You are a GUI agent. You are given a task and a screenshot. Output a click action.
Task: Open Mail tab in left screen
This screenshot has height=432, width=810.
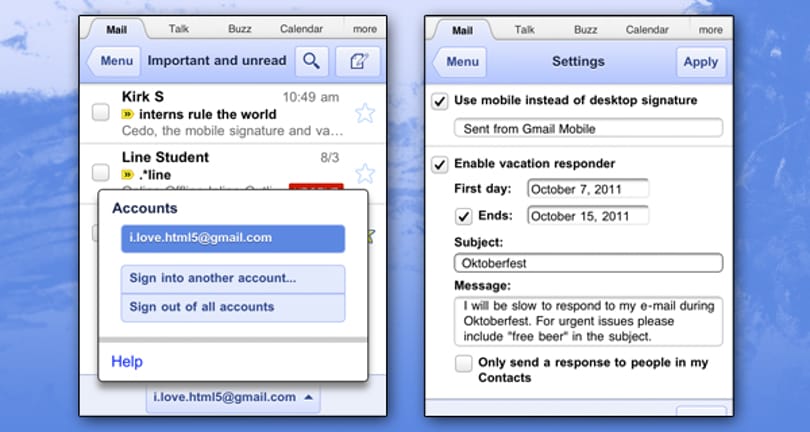pos(117,29)
